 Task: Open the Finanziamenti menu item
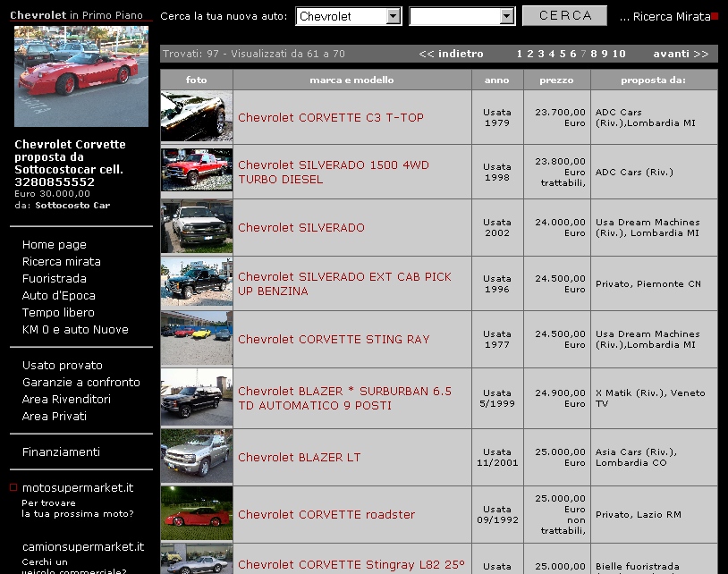[x=61, y=452]
